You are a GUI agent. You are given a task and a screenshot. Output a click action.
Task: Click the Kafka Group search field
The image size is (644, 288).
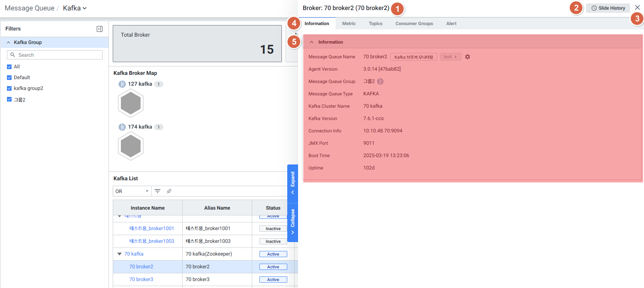pyautogui.click(x=59, y=55)
